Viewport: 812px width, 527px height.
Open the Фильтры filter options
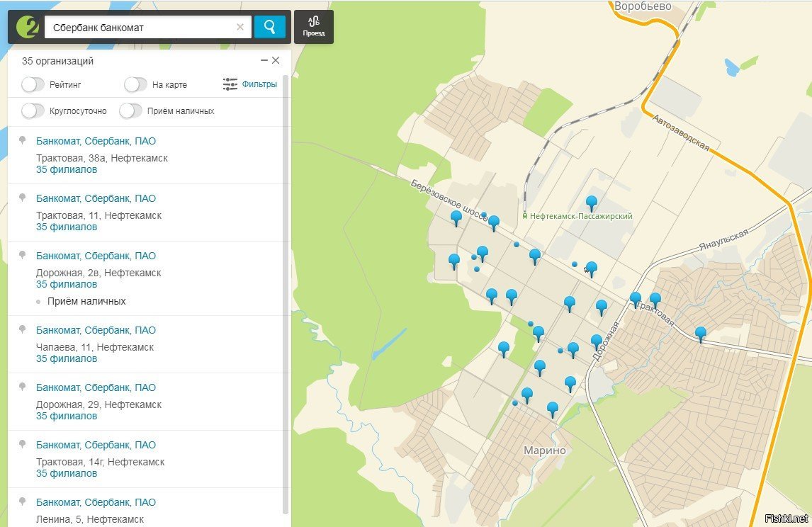tap(250, 84)
